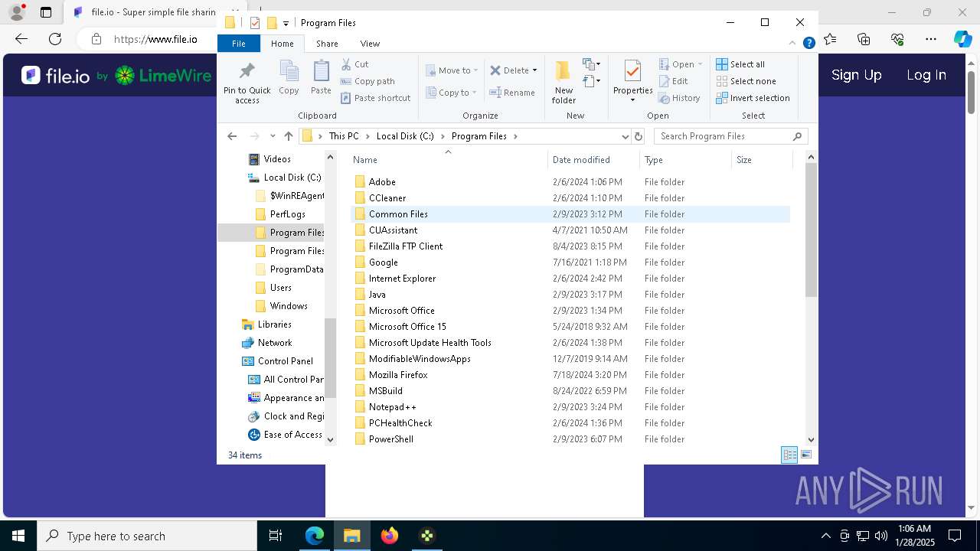Expand the Delete dropdown arrow
This screenshot has width=980, height=551.
[x=534, y=70]
